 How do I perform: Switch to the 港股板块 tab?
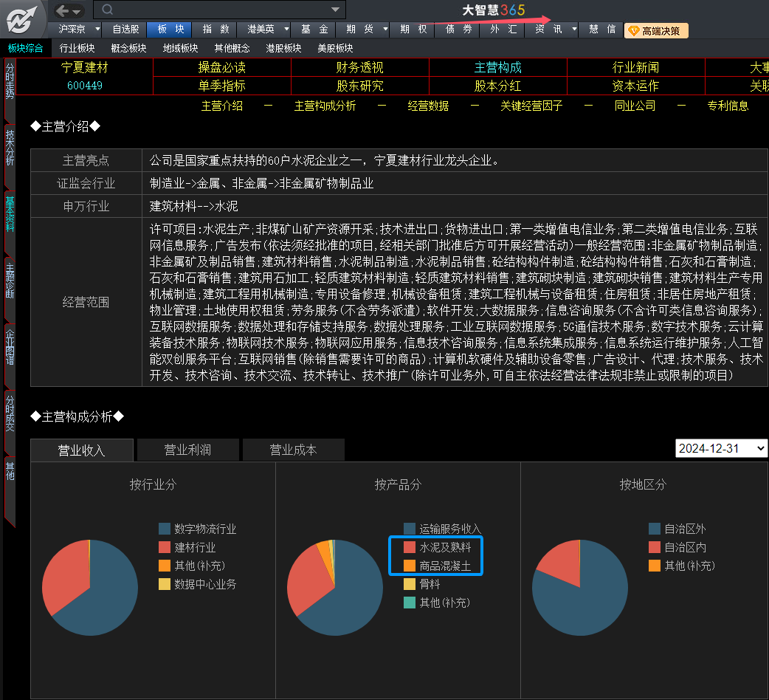[283, 48]
